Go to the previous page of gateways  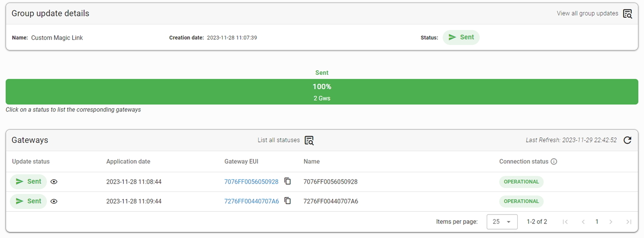[583, 222]
